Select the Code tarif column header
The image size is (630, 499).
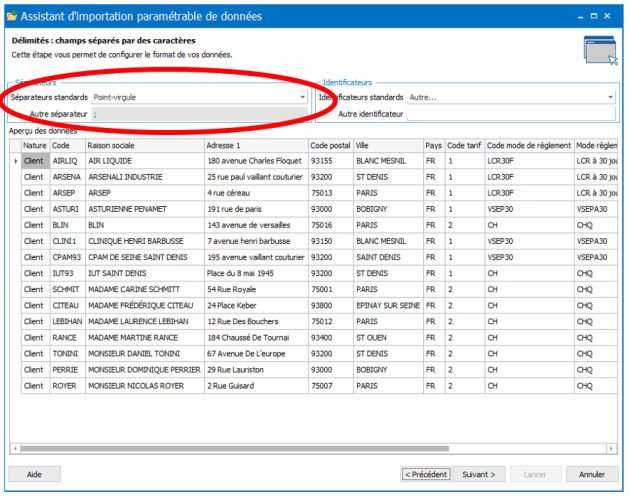click(x=465, y=145)
